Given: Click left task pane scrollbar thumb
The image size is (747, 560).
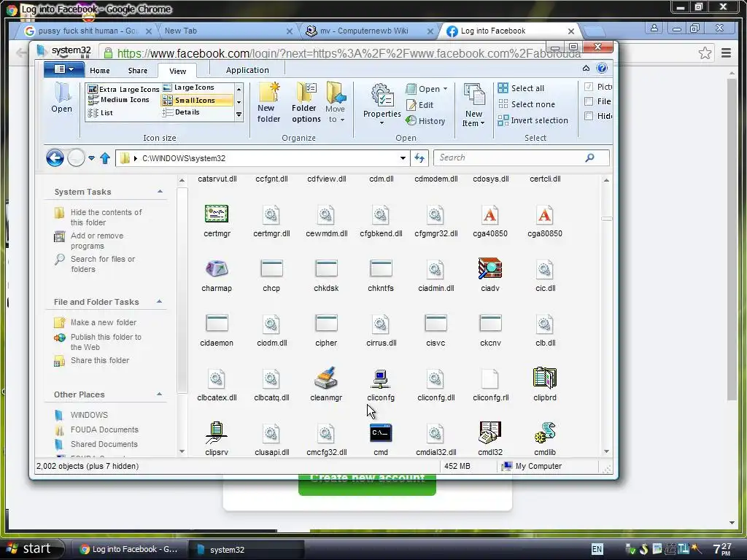Looking at the screenshot, I should coord(182,290).
